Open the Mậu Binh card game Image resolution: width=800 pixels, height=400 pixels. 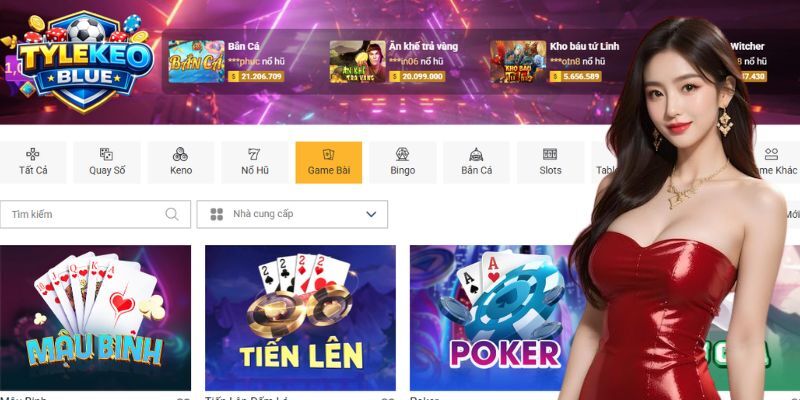point(95,318)
